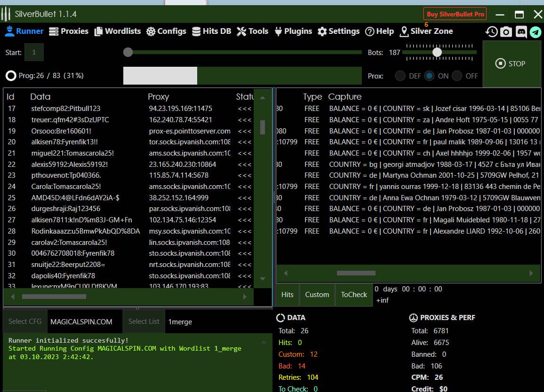The image size is (544, 392).
Task: Open the history clock icon
Action: click(x=492, y=31)
